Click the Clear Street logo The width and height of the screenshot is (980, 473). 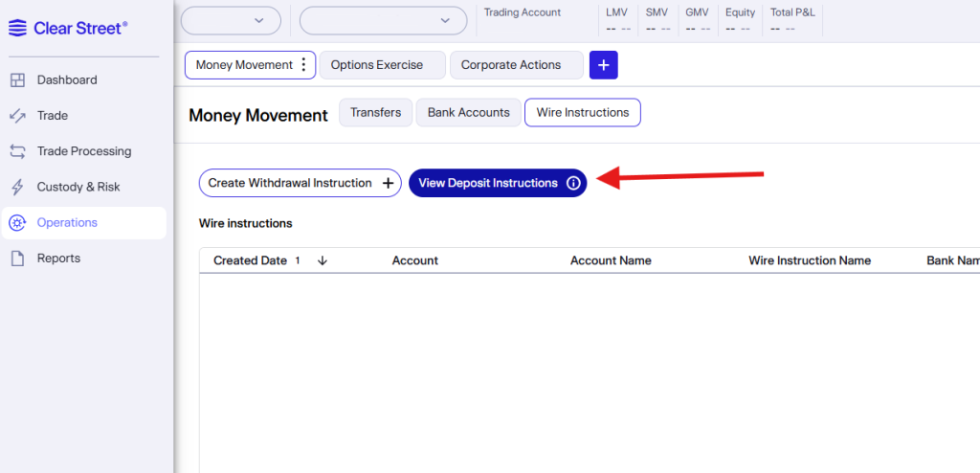68,28
